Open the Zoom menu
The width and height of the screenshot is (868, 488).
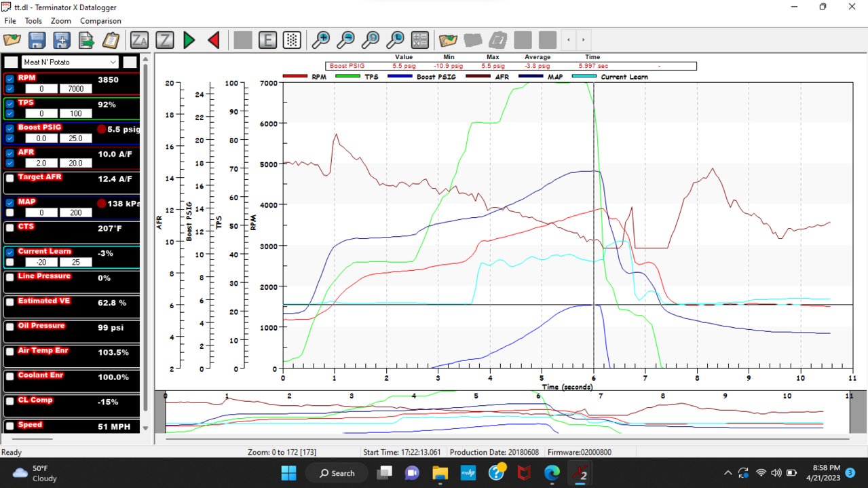coord(61,21)
